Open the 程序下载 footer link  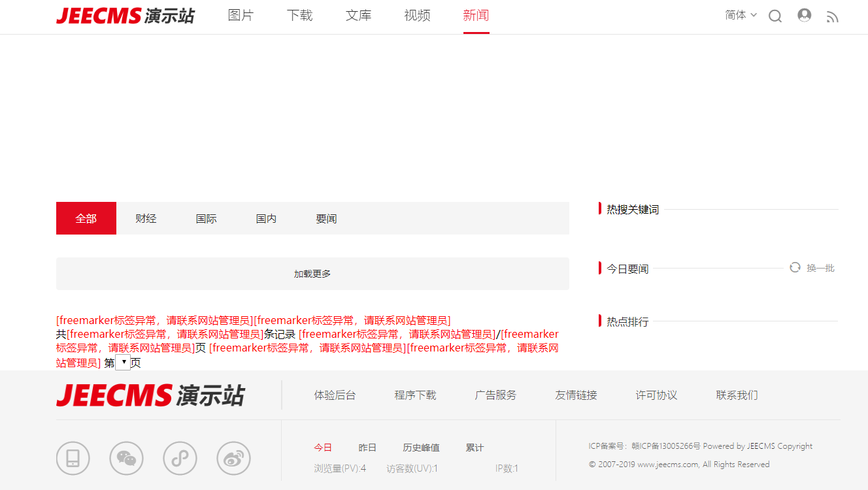[x=416, y=395]
